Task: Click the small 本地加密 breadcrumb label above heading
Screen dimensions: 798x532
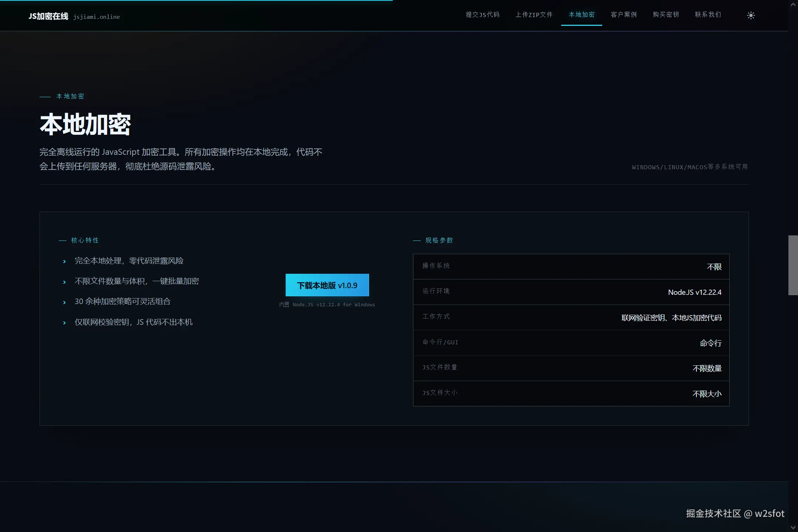Action: pos(70,96)
